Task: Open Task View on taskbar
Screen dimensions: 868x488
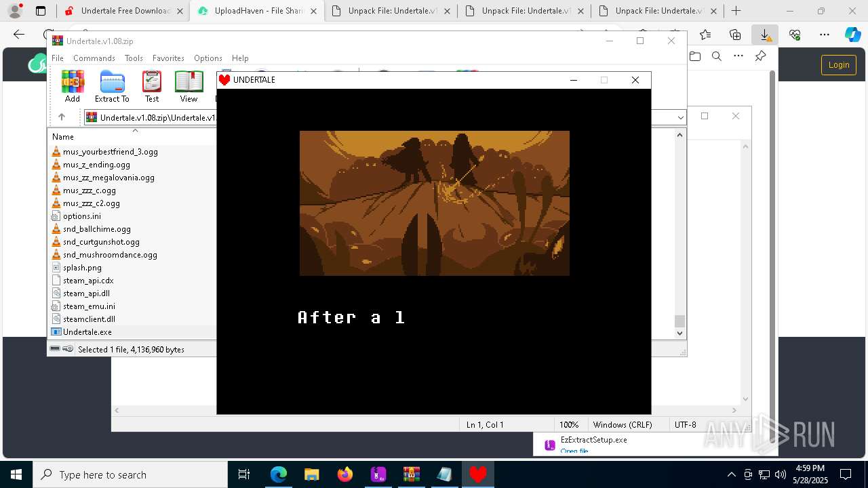Action: coord(244,474)
